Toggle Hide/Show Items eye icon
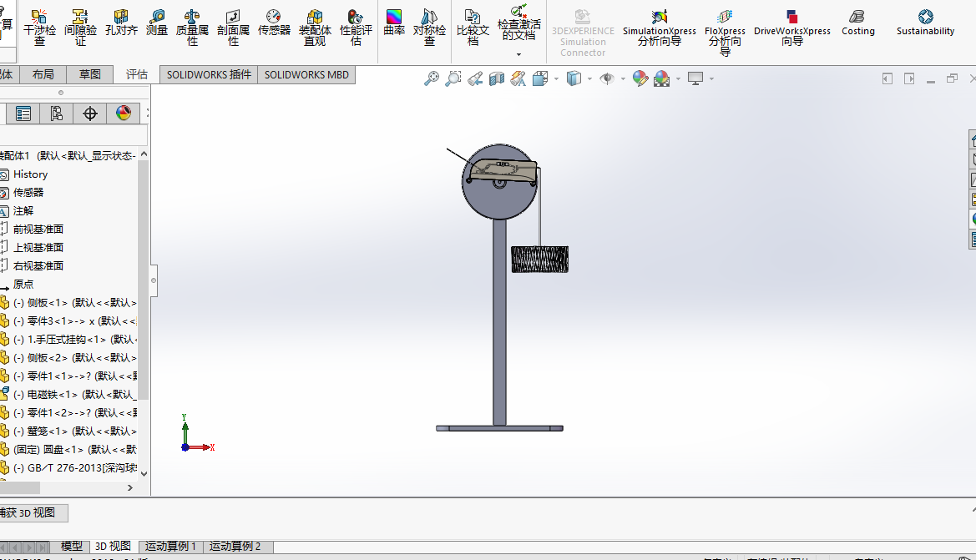Image resolution: width=976 pixels, height=560 pixels. (606, 78)
